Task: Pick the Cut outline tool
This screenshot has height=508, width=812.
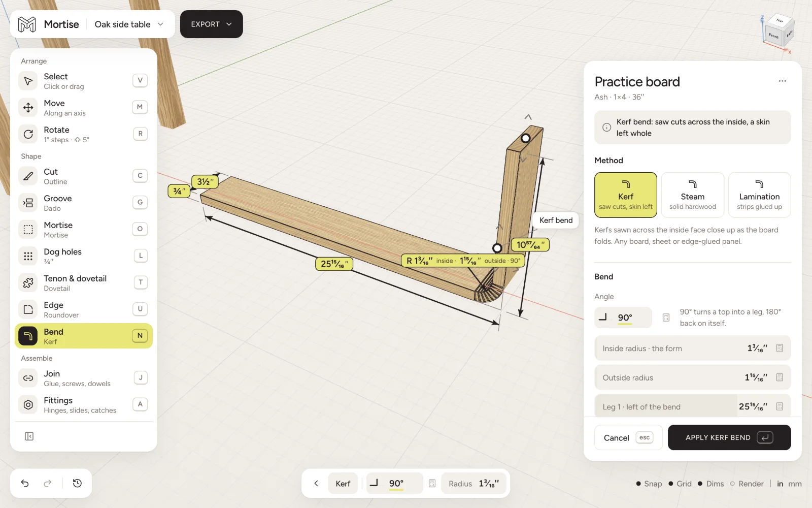Action: [84, 176]
